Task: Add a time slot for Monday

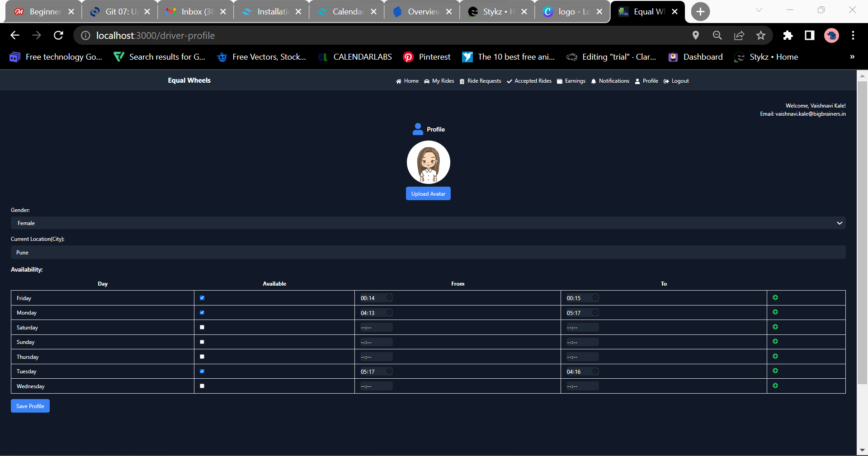Action: pyautogui.click(x=775, y=312)
